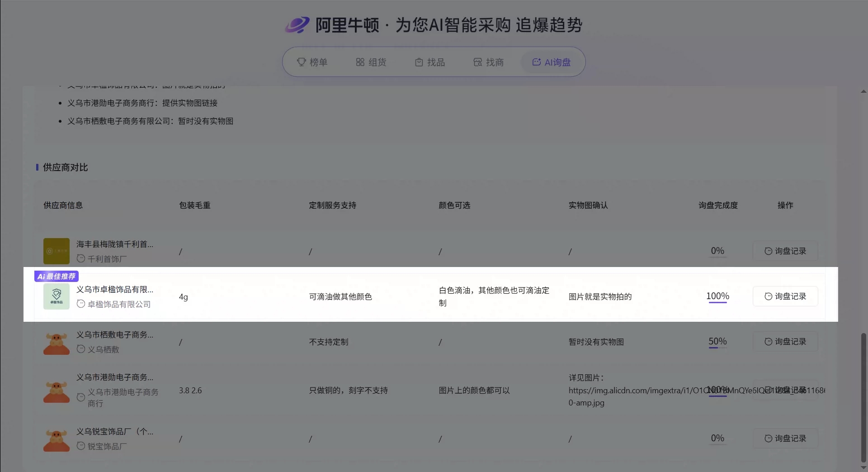Click the 锐宝饰品厂 bull avatar icon
Screen dimensions: 868x472
[57, 441]
